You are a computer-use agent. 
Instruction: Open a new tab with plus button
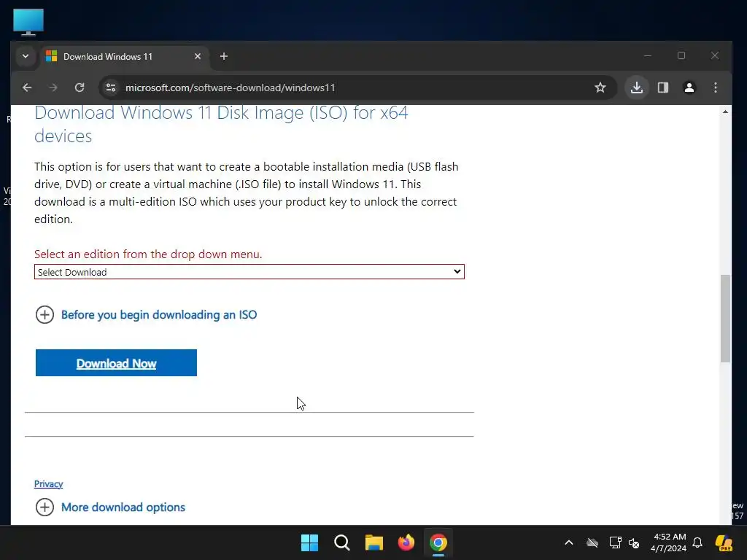tap(224, 57)
